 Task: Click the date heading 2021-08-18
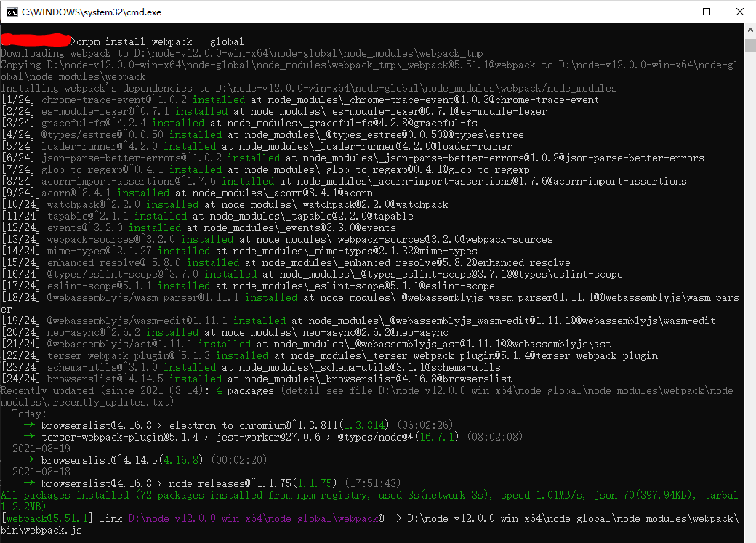(41, 472)
